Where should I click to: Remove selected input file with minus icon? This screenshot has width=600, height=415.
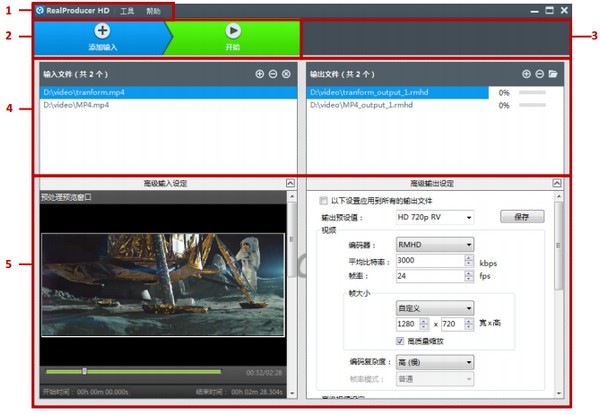pyautogui.click(x=273, y=74)
